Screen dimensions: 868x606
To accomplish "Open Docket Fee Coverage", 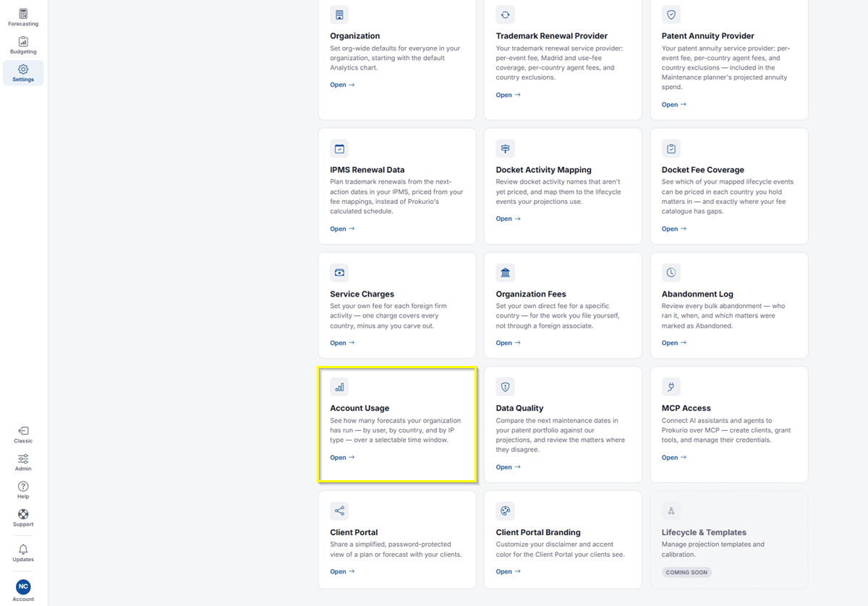I will point(674,229).
